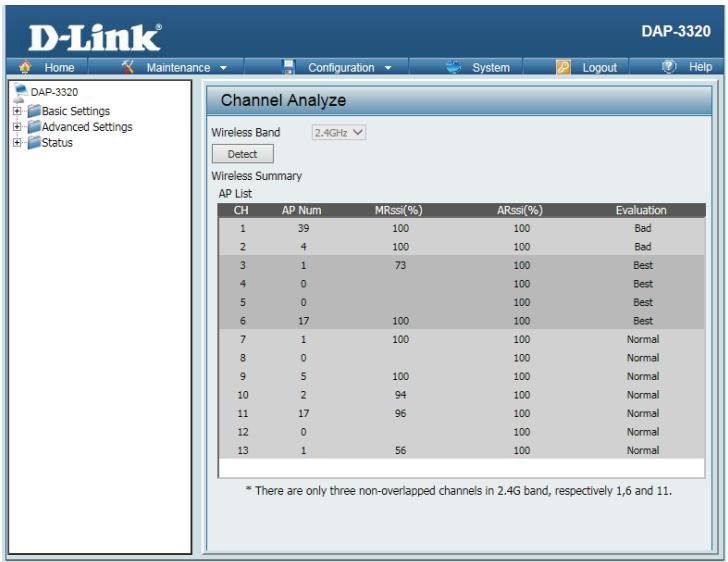This screenshot has width=728, height=562.
Task: Select Logout in the top menu
Action: tap(599, 68)
